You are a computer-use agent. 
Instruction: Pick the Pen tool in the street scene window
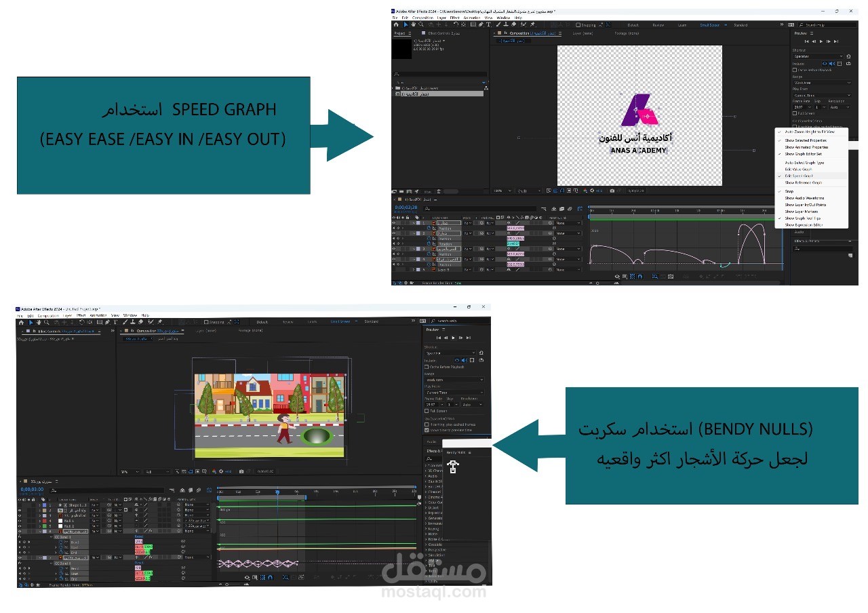pyautogui.click(x=108, y=323)
